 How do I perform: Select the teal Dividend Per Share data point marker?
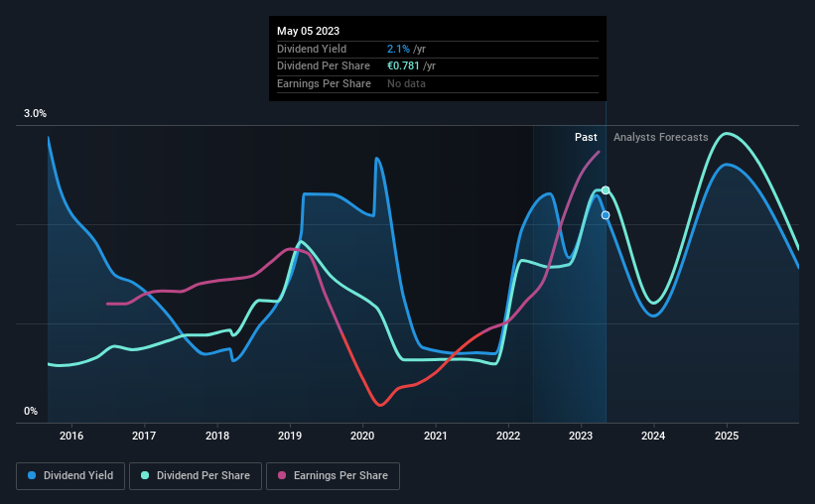[x=606, y=190]
